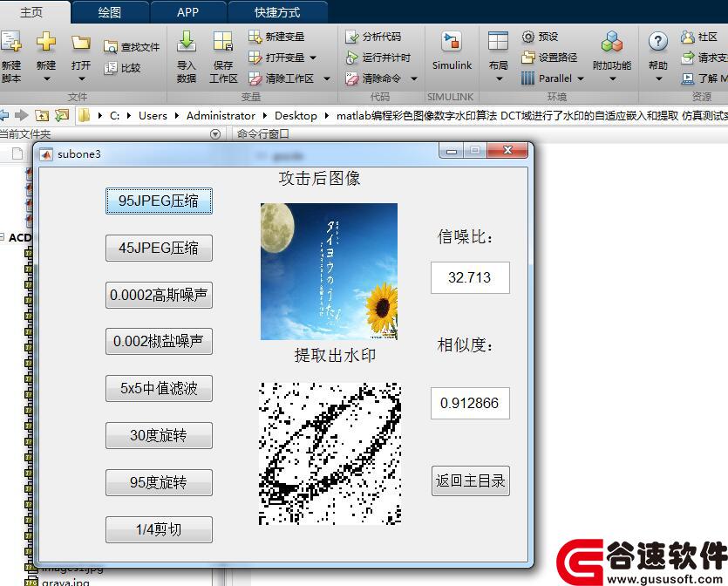The height and width of the screenshot is (586, 728).
Task: Open the 打开变量 dropdown arrow
Action: (313, 58)
